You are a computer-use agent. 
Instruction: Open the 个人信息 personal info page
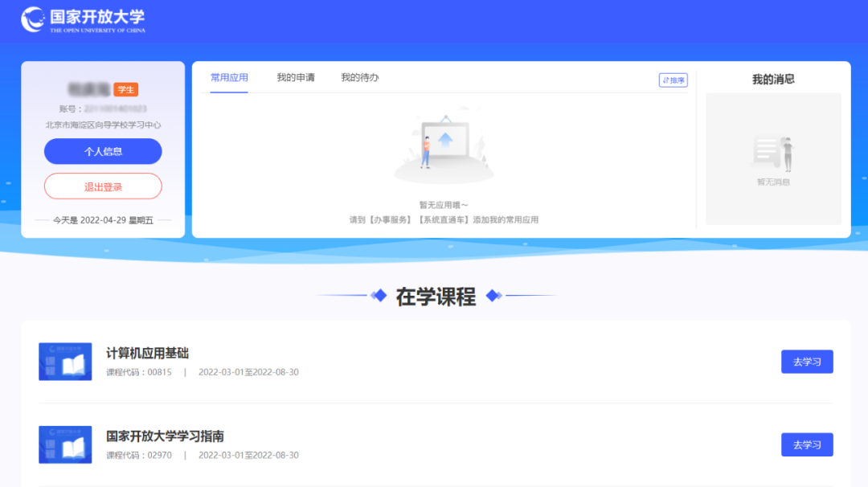(103, 151)
